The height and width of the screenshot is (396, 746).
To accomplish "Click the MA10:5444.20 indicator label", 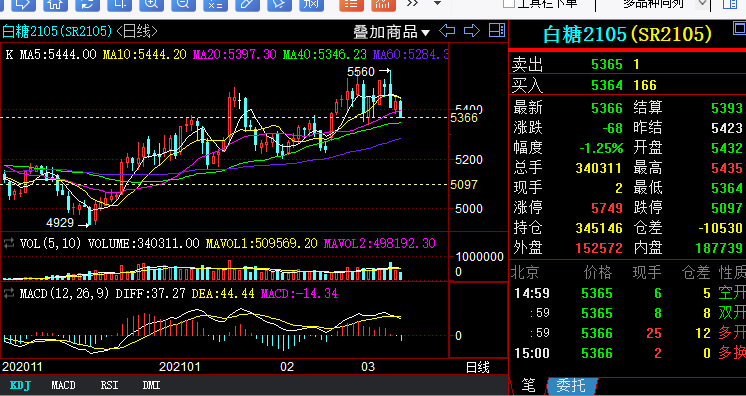I will (x=145, y=54).
